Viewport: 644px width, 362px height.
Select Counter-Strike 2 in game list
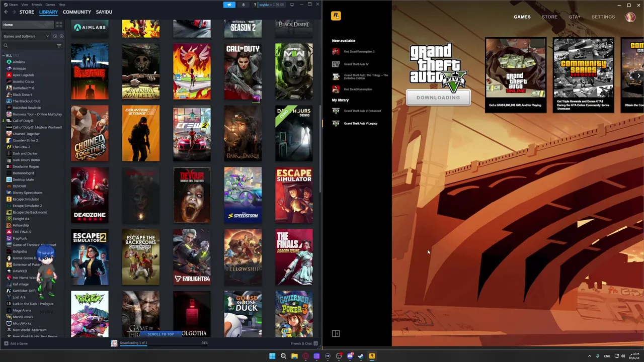point(25,140)
